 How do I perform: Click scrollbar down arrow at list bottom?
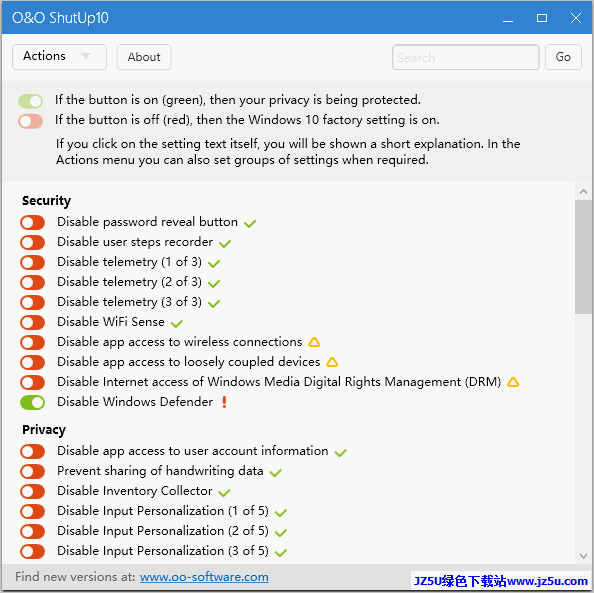(583, 556)
